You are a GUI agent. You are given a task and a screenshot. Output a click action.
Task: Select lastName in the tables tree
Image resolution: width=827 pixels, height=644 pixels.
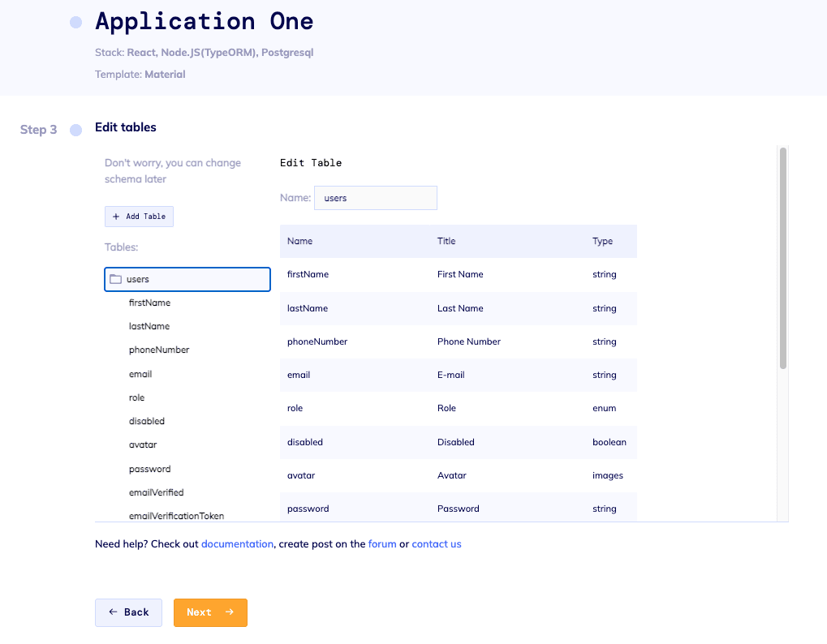click(x=149, y=326)
